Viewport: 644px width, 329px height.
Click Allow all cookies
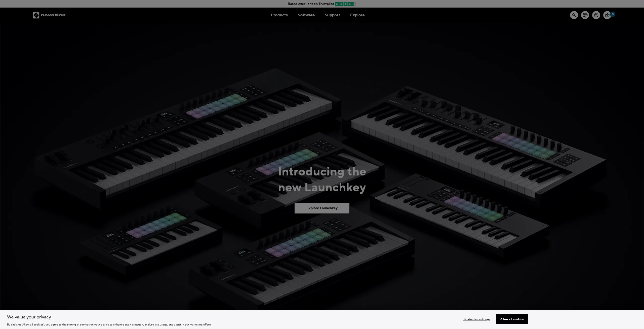tap(512, 319)
